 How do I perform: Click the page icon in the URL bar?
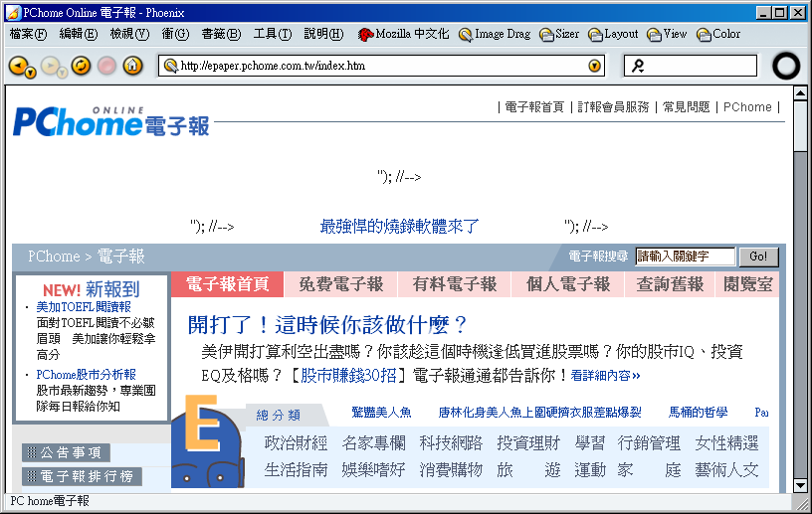tap(170, 66)
